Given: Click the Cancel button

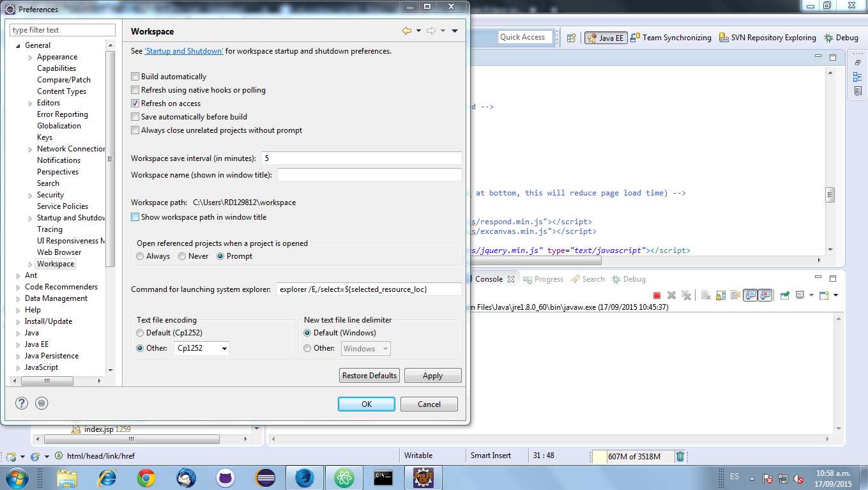Looking at the screenshot, I should click(x=429, y=404).
